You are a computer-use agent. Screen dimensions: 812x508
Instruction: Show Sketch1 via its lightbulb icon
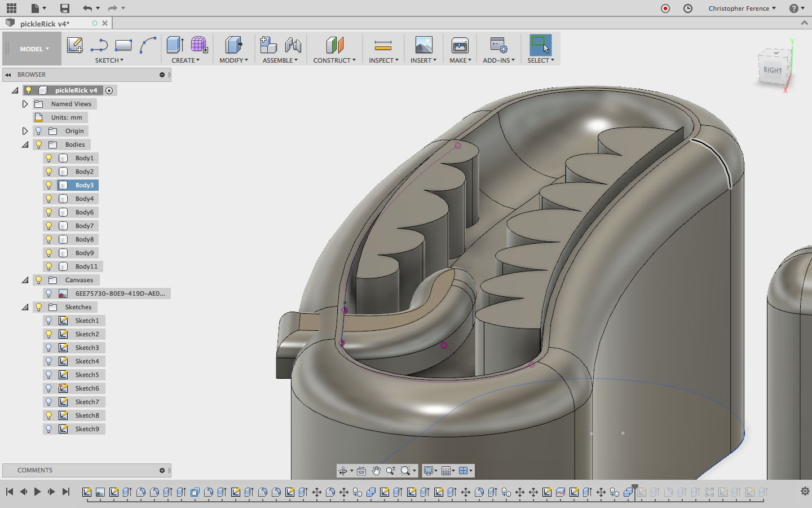pos(49,321)
